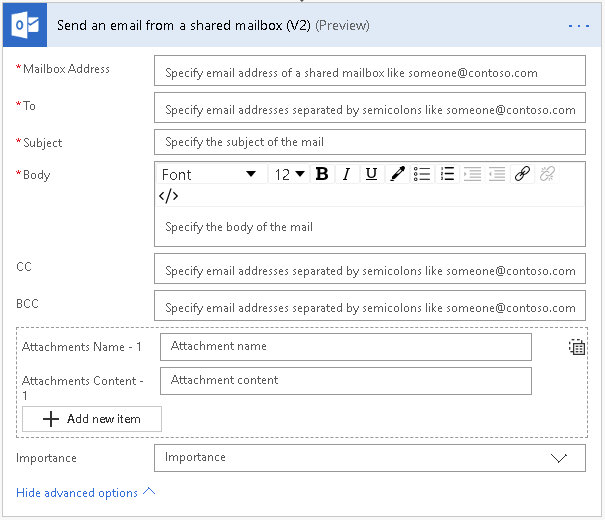Remove link from selected text
The width and height of the screenshot is (605, 520).
pyautogui.click(x=547, y=174)
